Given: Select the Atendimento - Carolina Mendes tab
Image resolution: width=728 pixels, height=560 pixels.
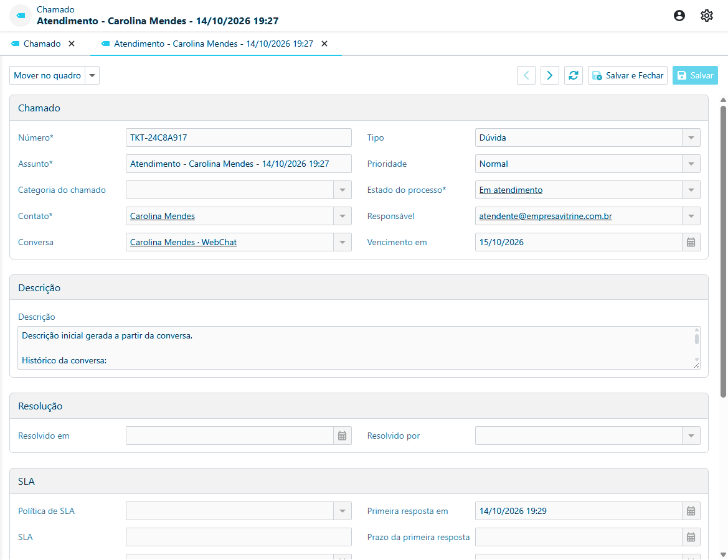Looking at the screenshot, I should click(214, 44).
